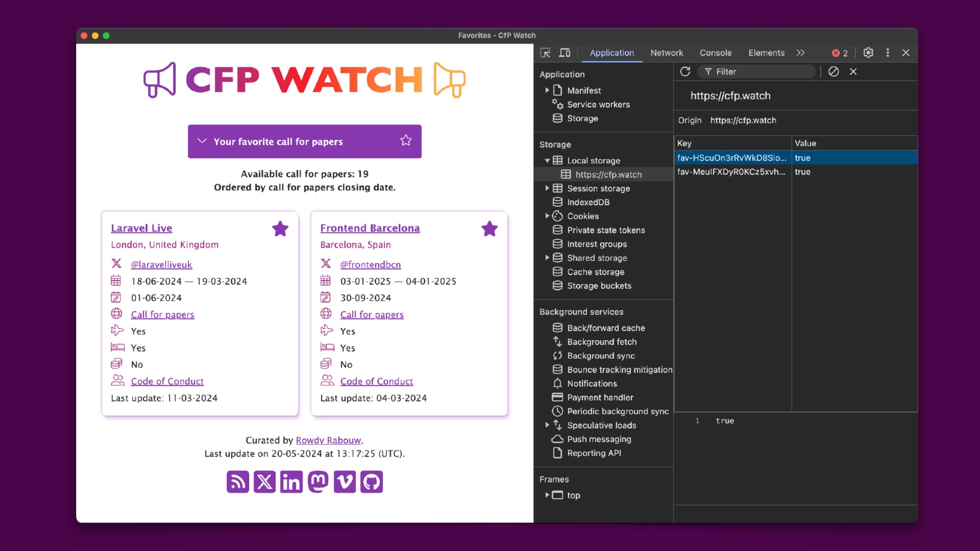This screenshot has height=551, width=980.
Task: Unfavorite Frontend Barcelona with its star
Action: (489, 229)
